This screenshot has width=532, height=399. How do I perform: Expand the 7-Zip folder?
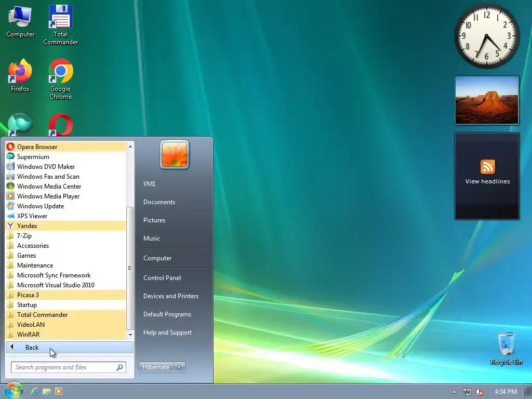click(x=65, y=236)
